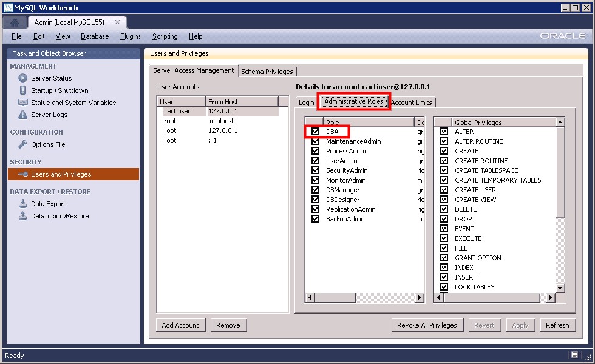595x364 pixels.
Task: Open the File menu
Action: click(16, 36)
